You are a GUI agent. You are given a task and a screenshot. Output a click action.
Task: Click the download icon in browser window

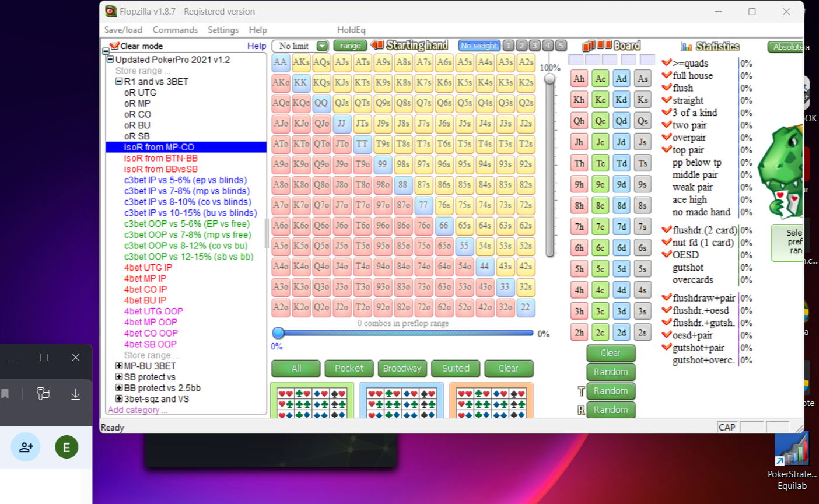click(x=75, y=394)
